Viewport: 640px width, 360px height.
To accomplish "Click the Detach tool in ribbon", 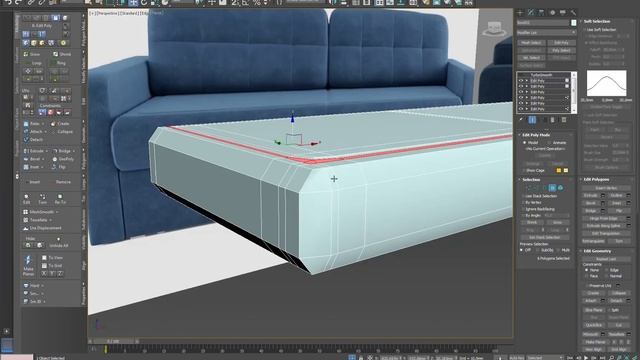I will (x=33, y=139).
